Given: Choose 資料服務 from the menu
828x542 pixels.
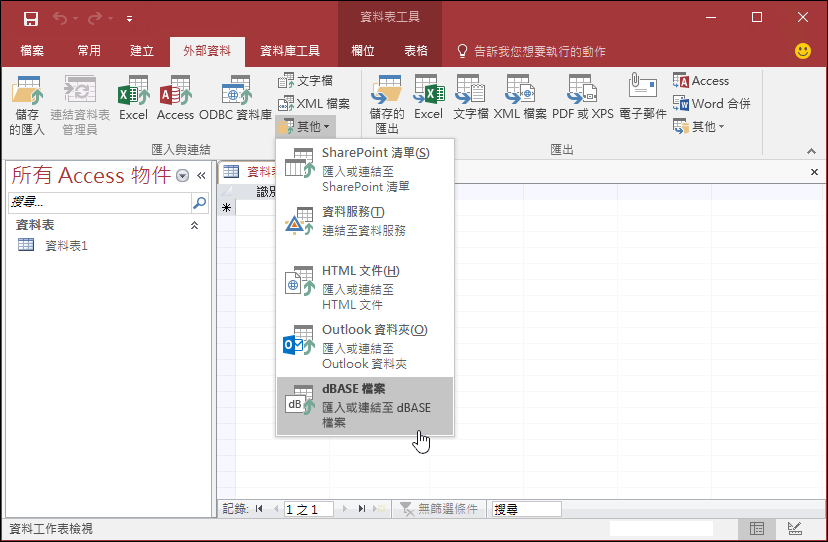Looking at the screenshot, I should click(x=365, y=222).
